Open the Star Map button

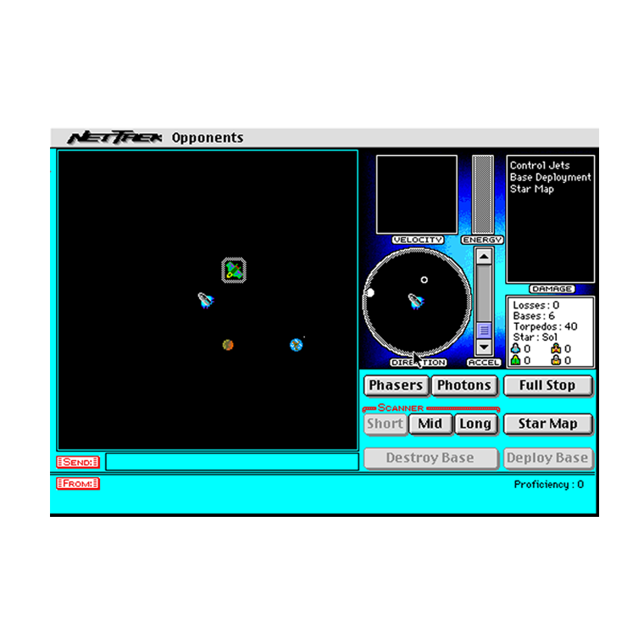tap(547, 424)
